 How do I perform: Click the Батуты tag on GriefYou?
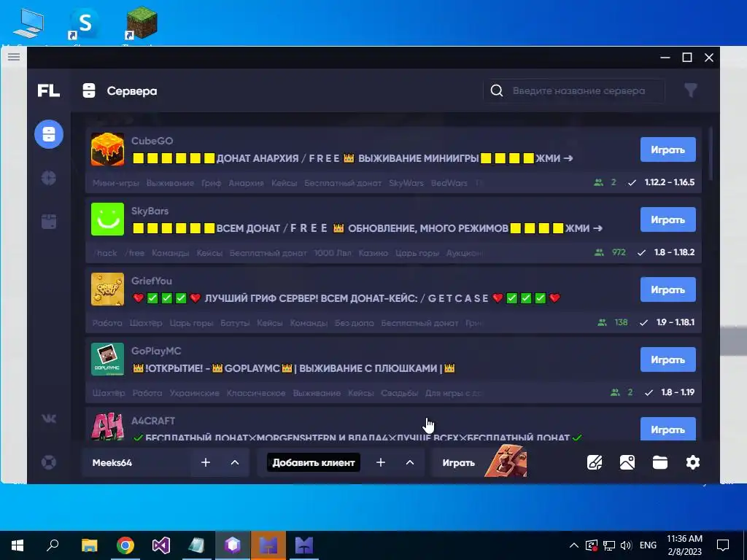[x=235, y=323]
